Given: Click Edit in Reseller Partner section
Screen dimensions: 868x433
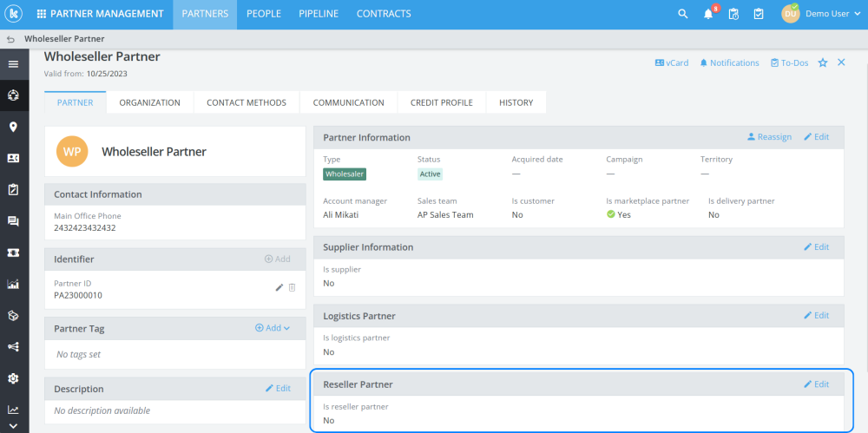Looking at the screenshot, I should pyautogui.click(x=817, y=384).
